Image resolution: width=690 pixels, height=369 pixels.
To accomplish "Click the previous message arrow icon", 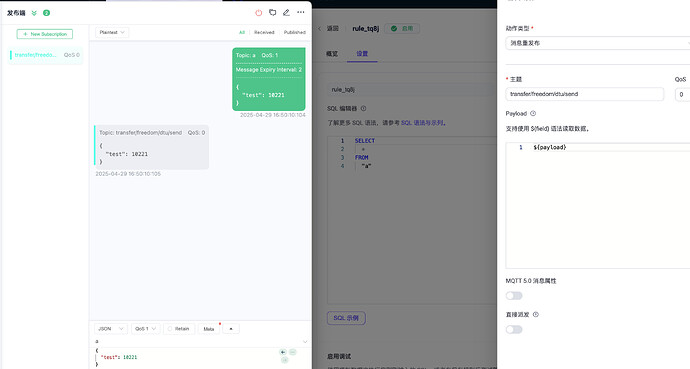I will 283,352.
